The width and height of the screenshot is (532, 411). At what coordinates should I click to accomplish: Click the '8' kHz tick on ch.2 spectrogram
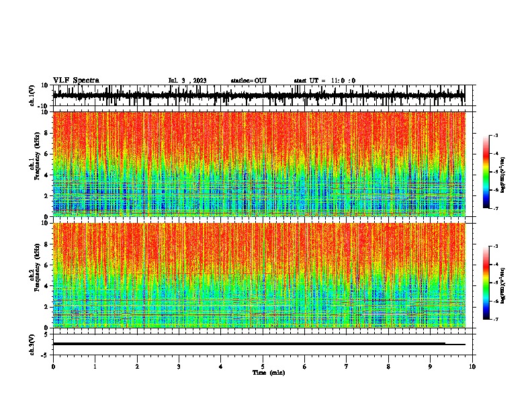pos(47,244)
